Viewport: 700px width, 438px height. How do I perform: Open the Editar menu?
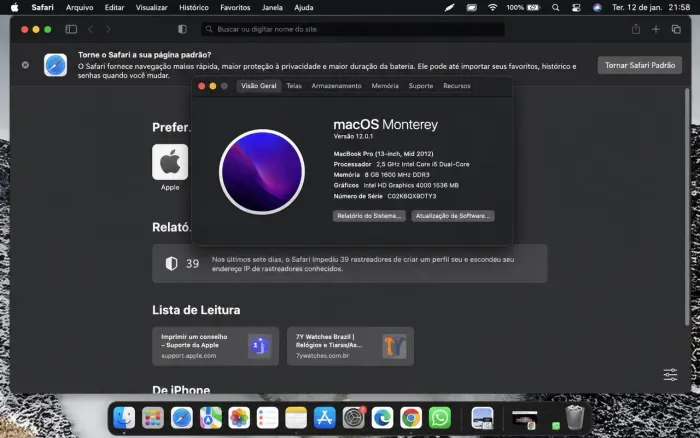point(114,7)
